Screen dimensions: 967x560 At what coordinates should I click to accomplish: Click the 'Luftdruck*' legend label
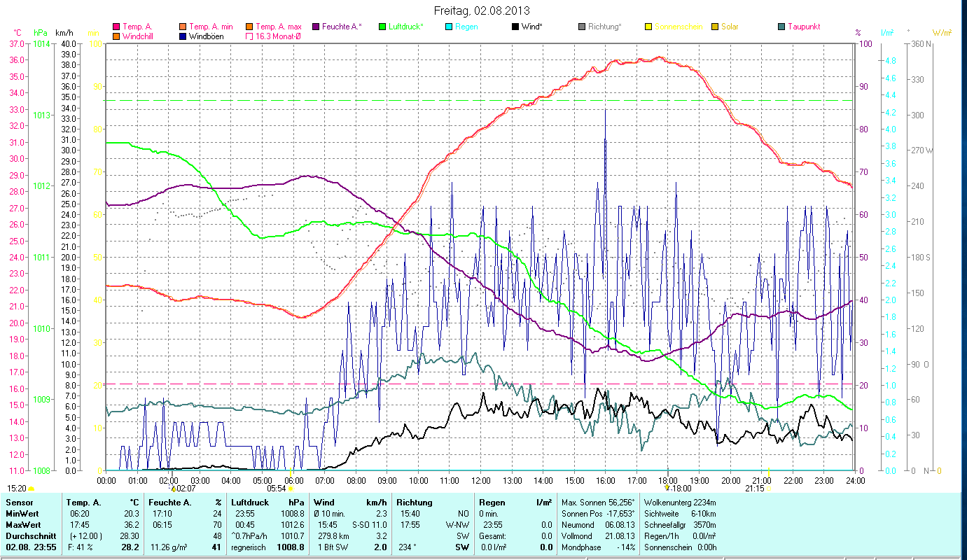tap(406, 27)
